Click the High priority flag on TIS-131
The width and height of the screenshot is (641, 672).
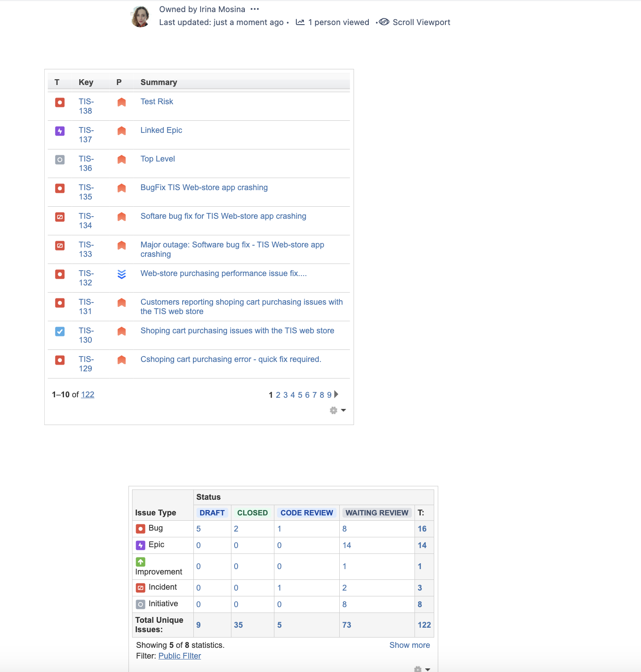click(x=121, y=303)
